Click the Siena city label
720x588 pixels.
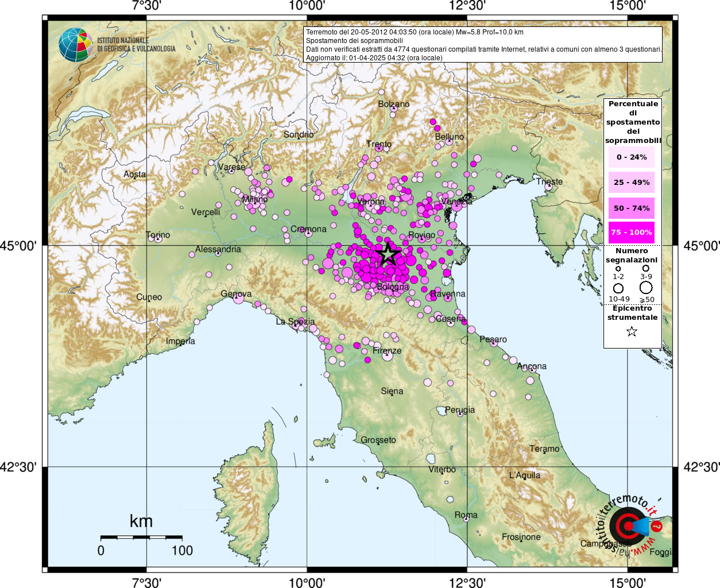point(392,391)
